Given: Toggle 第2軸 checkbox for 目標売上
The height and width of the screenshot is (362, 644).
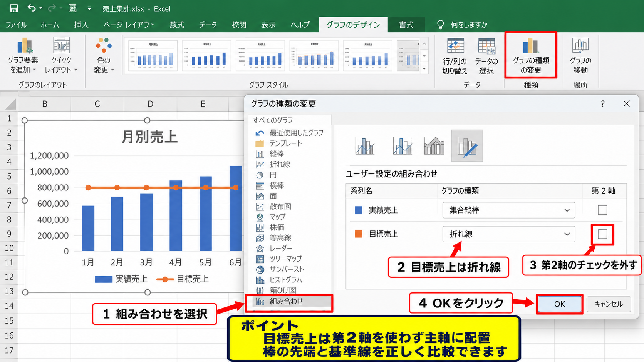Looking at the screenshot, I should [x=602, y=234].
